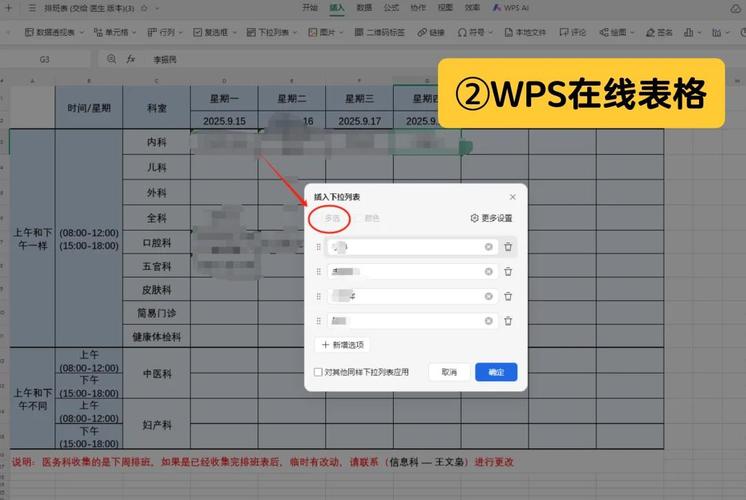
Task: Expand the 单元格 dropdown arrow
Action: (134, 32)
